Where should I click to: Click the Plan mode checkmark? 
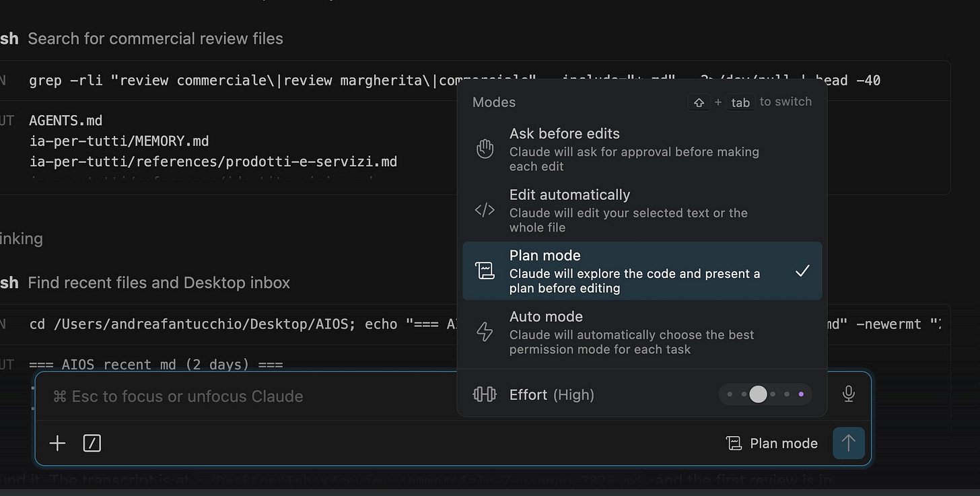click(x=802, y=271)
